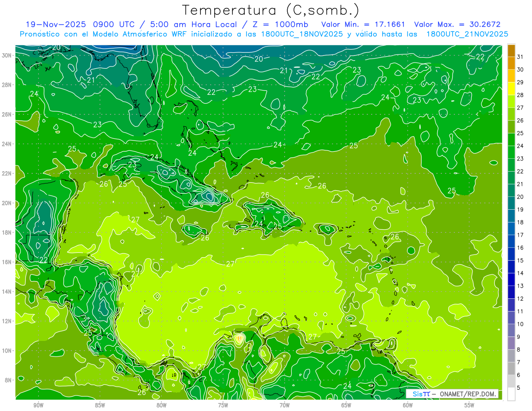532x411 pixels.
Task: Click 'Valor Min. = 17.1661' text
Action: [363, 24]
